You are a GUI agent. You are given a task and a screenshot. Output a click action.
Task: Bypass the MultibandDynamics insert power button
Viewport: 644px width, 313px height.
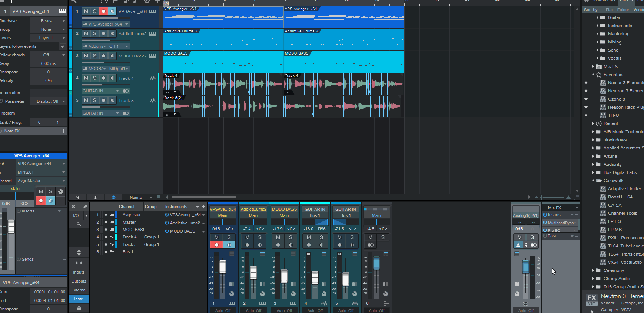545,223
